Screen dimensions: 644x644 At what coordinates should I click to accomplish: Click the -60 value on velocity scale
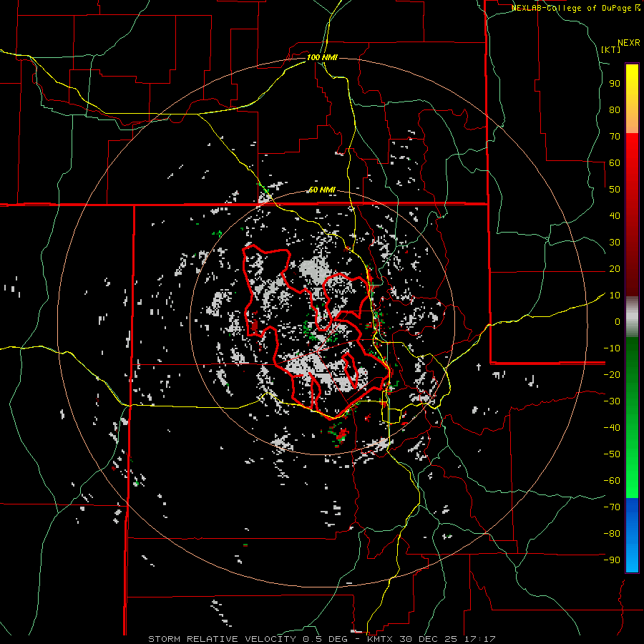613,481
